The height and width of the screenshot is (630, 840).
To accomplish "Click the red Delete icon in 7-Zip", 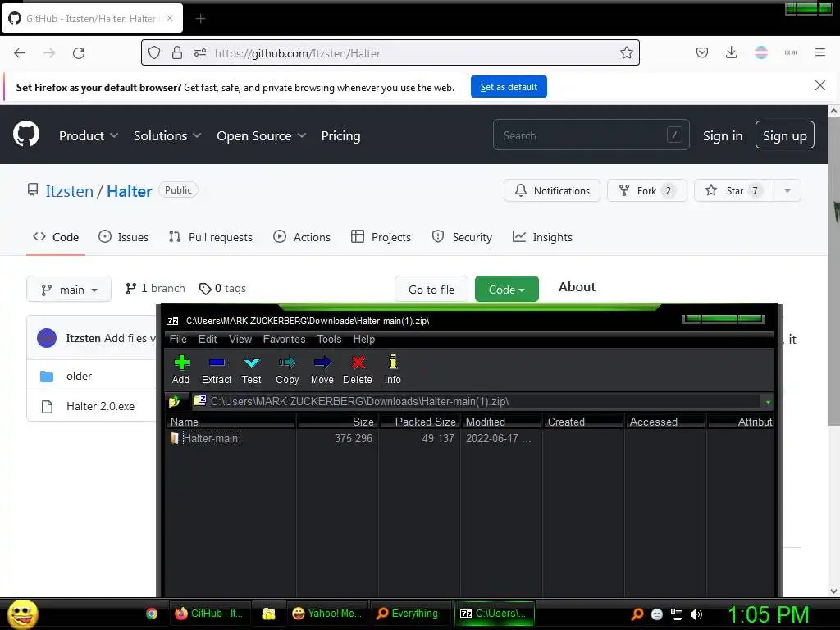I will click(358, 369).
